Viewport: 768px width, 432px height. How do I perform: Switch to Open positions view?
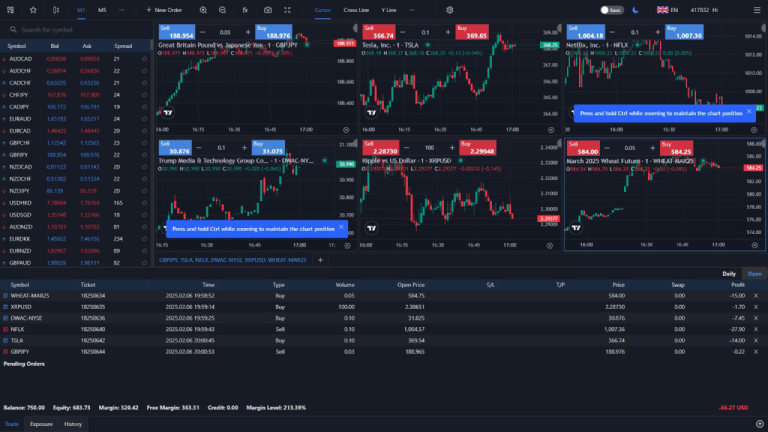click(755, 274)
